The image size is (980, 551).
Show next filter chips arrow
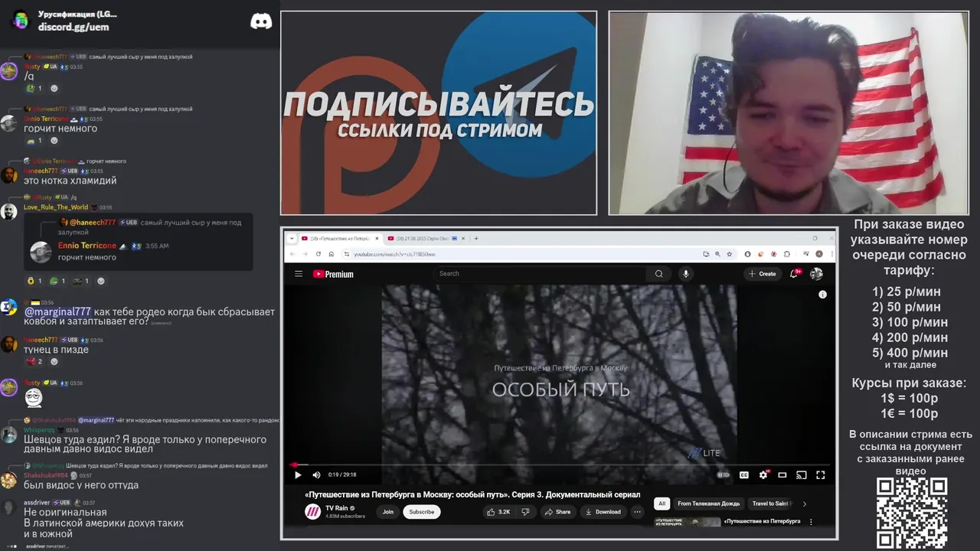(804, 504)
